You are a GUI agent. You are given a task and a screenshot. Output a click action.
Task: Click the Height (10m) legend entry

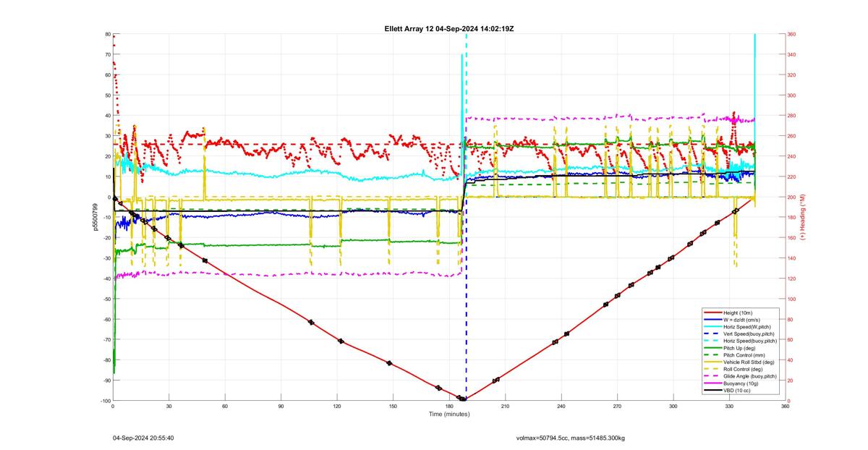click(x=736, y=313)
